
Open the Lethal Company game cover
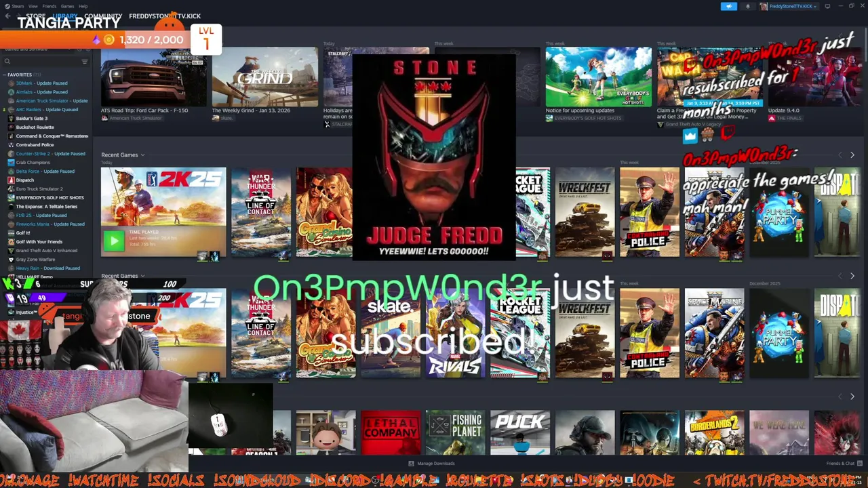391,432
